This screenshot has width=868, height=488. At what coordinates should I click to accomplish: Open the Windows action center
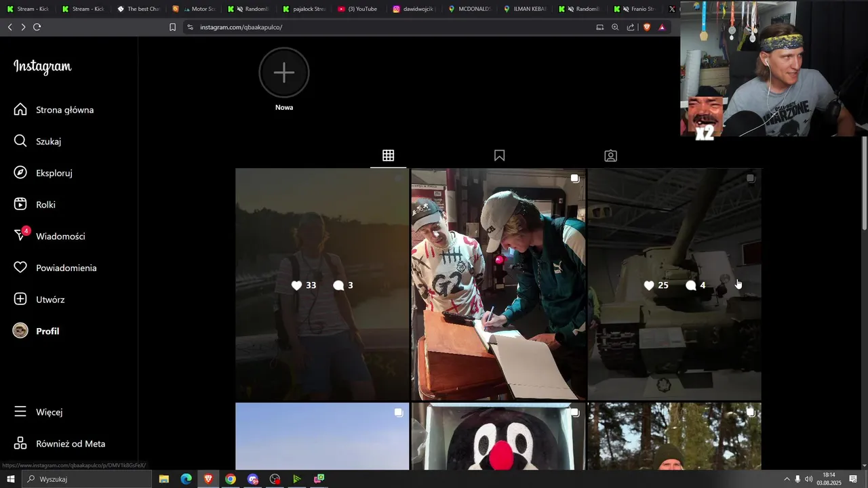[x=854, y=479]
